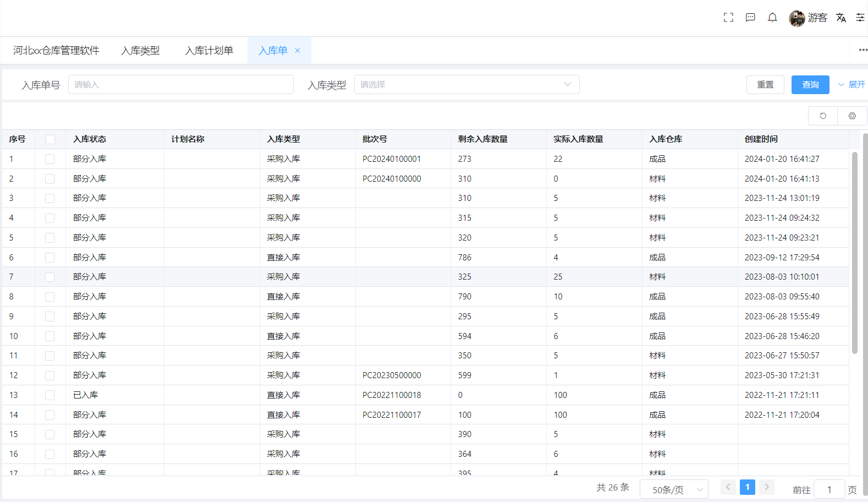Viewport: 868px width, 502px height.
Task: Switch to 入库类型 tab
Action: point(140,51)
